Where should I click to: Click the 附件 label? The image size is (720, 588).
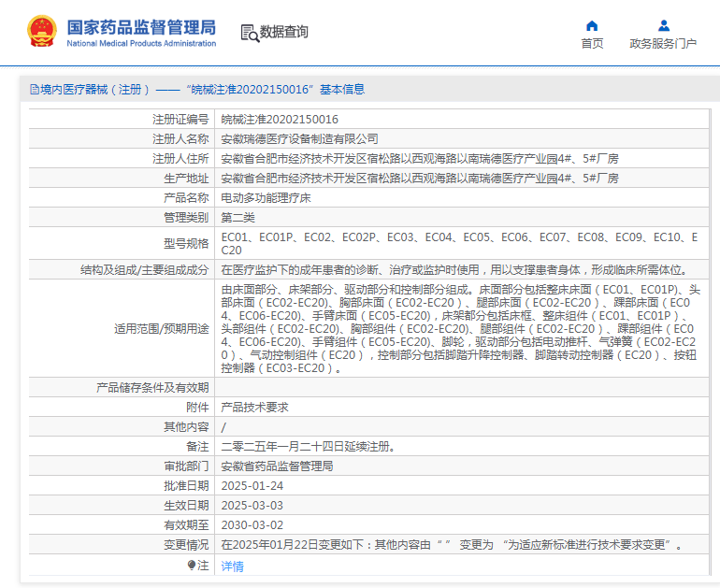[197, 408]
